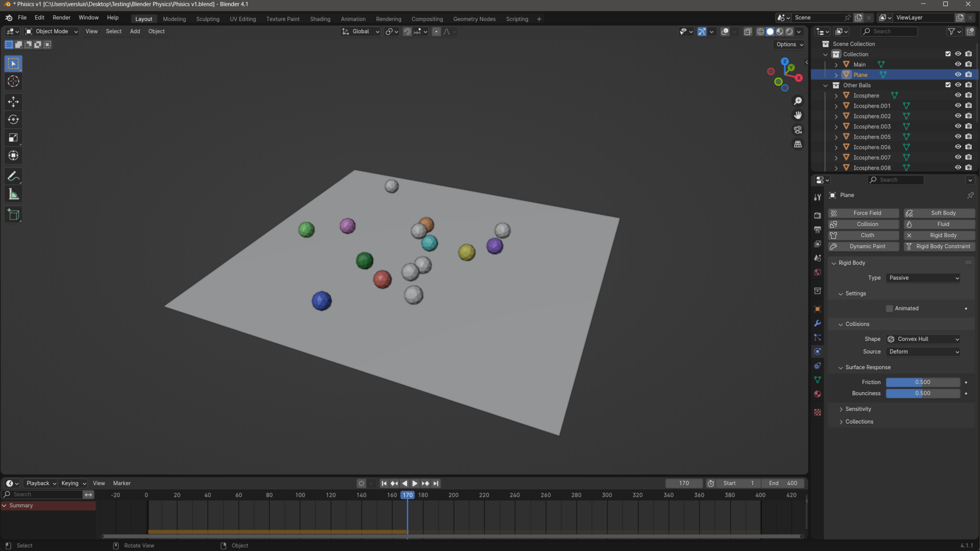
Task: Open the Material Properties tab
Action: click(x=818, y=394)
